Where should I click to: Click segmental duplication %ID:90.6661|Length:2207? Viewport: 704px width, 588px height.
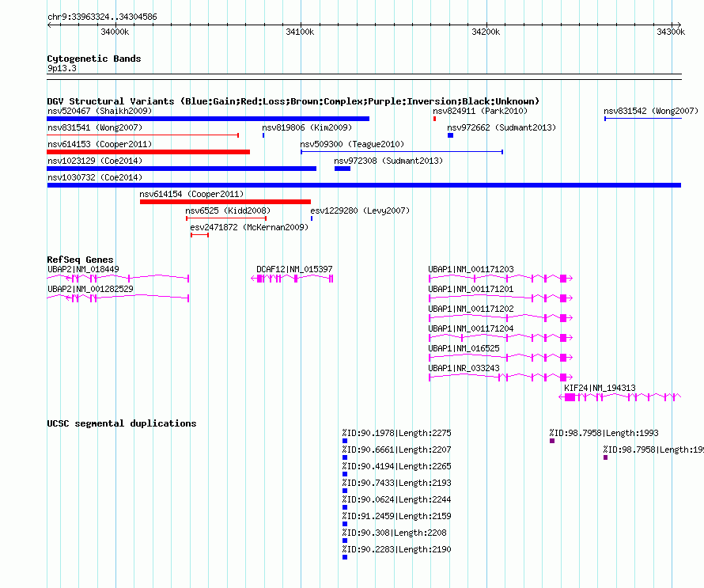[396, 450]
